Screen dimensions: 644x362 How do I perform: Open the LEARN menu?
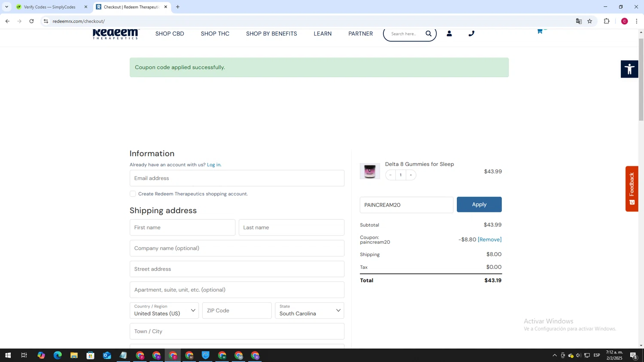[x=322, y=34]
